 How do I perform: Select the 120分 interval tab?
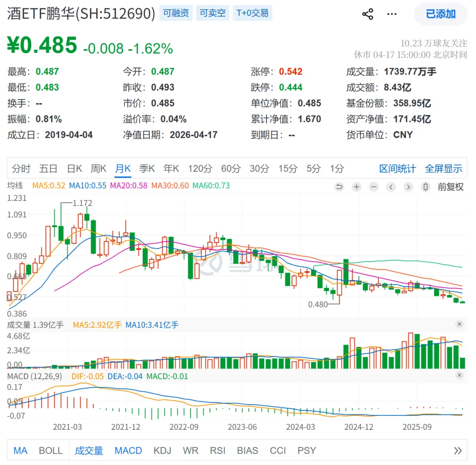200,168
